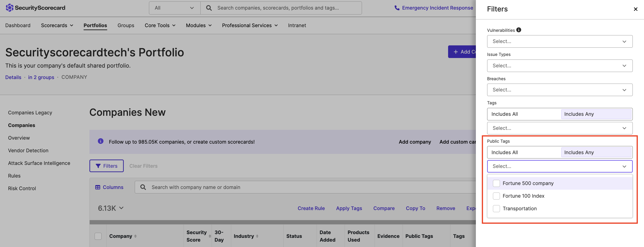This screenshot has height=247, width=644.
Task: Open Rules in sidebar
Action: point(14,176)
